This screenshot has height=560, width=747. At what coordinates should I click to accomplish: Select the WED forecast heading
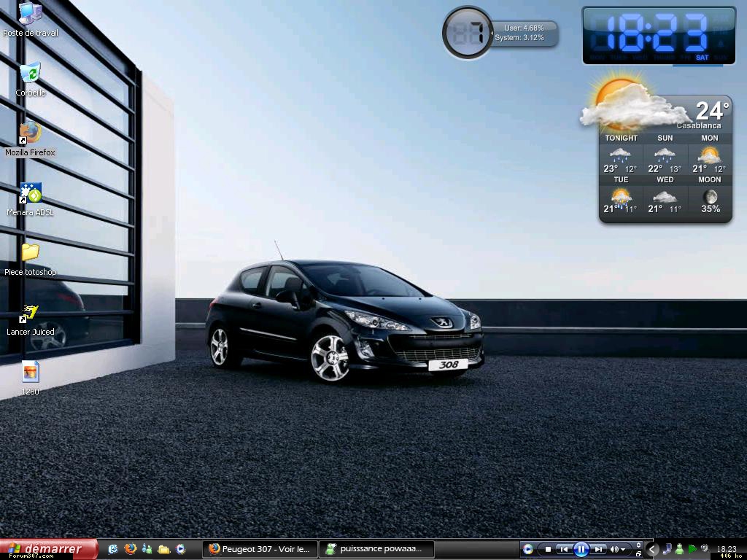point(665,179)
